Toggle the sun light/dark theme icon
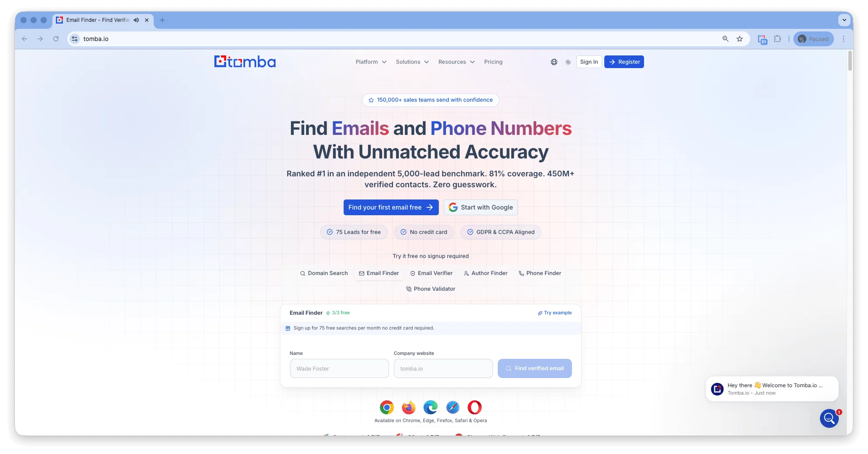The image size is (868, 454). pyautogui.click(x=568, y=62)
